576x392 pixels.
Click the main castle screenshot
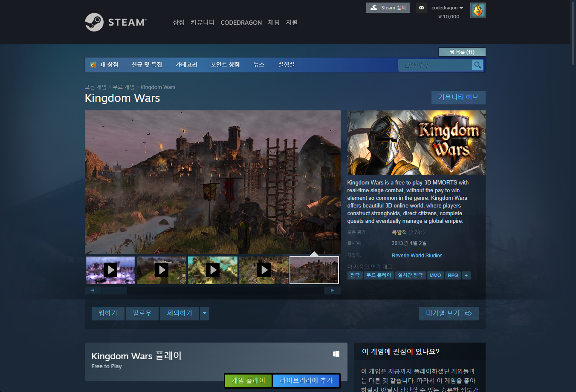click(213, 182)
